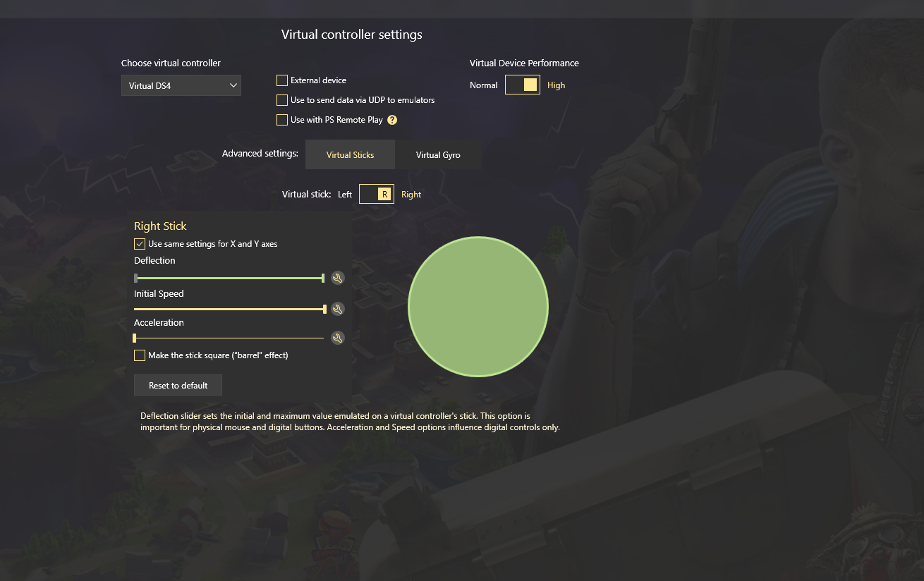Viewport: 924px width, 581px height.
Task: Enable Use with PS Remote Play
Action: [x=282, y=120]
